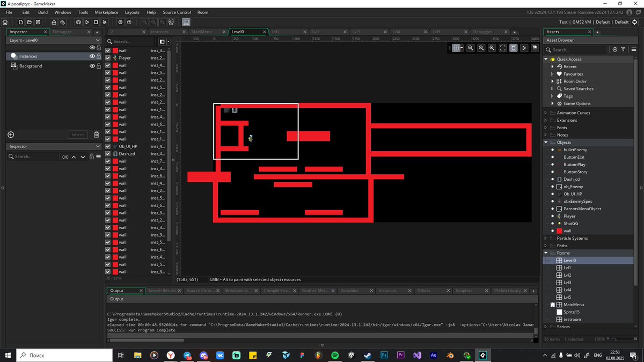
Task: Uncheck the Player instance checkbox
Action: click(108, 58)
